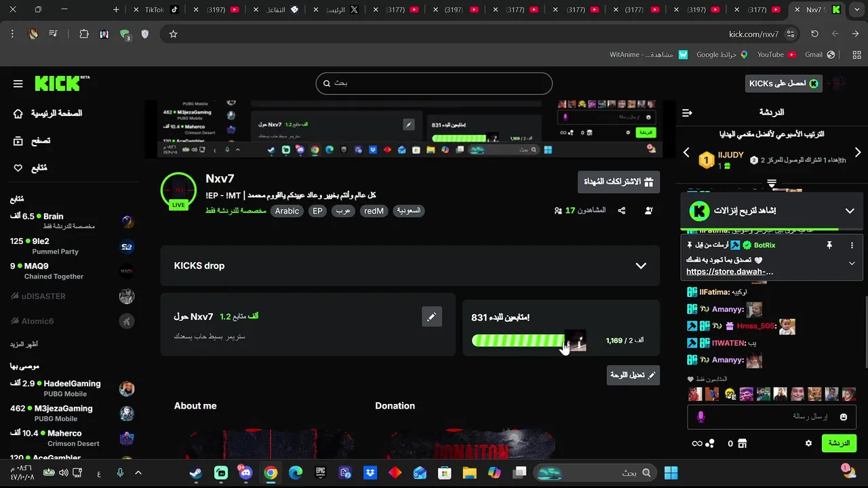The image size is (868, 488).
Task: Click the purple microphone in chat box
Action: 701,417
